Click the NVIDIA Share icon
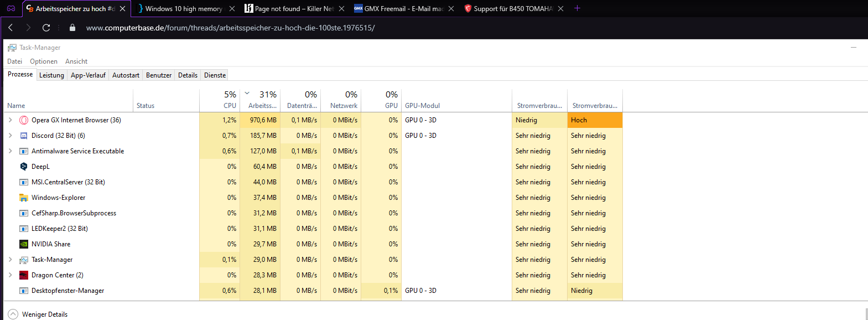Viewport: 868px width, 320px height. 24,244
